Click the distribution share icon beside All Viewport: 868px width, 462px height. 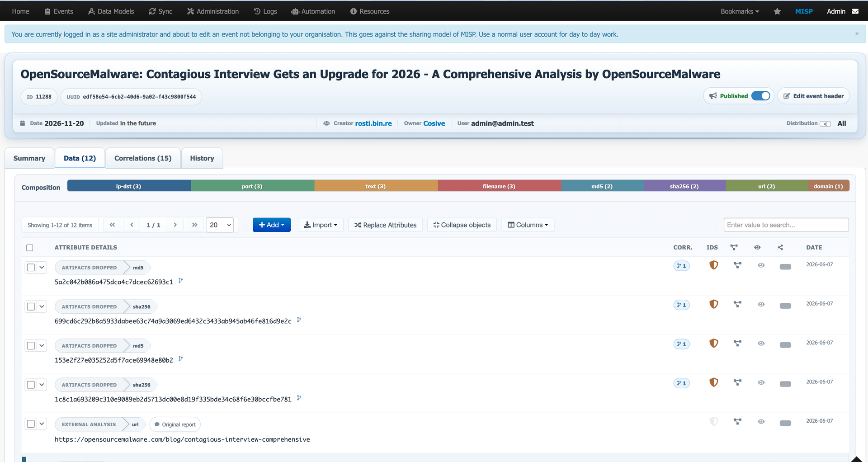[x=825, y=124]
